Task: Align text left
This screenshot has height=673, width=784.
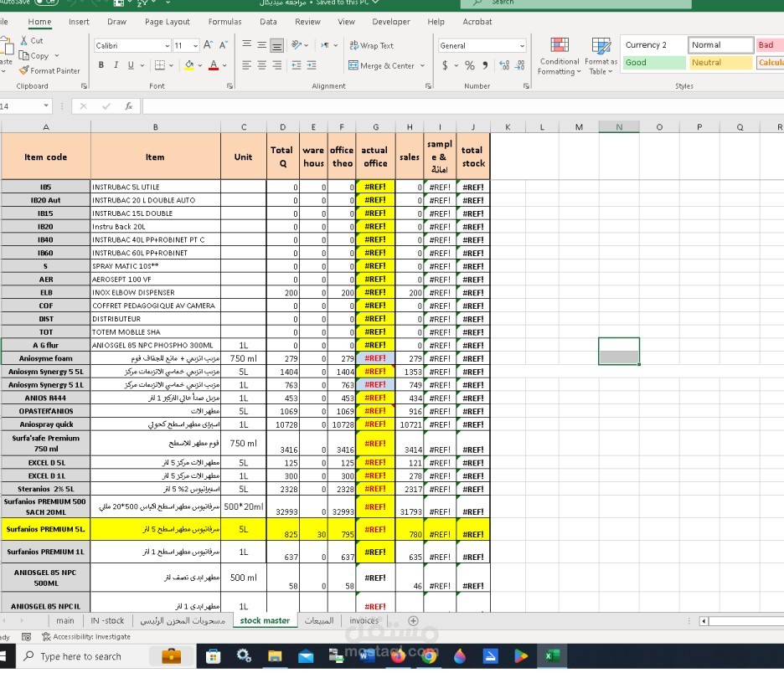Action: (246, 65)
